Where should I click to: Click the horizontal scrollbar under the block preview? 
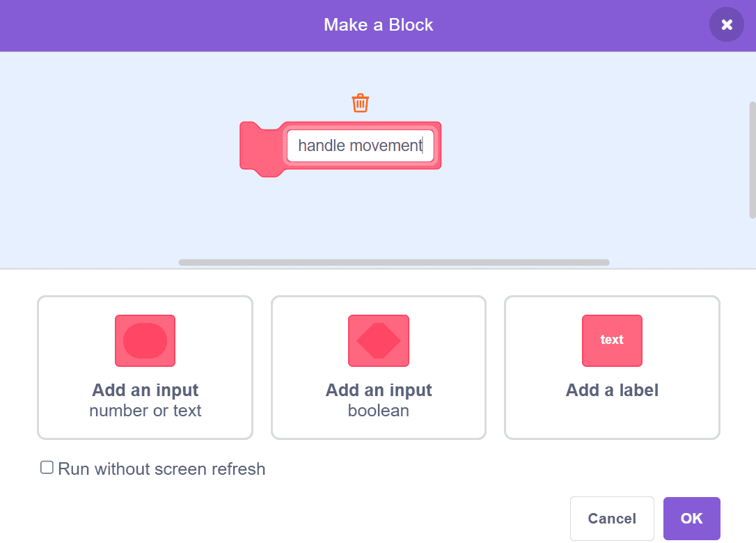point(393,262)
